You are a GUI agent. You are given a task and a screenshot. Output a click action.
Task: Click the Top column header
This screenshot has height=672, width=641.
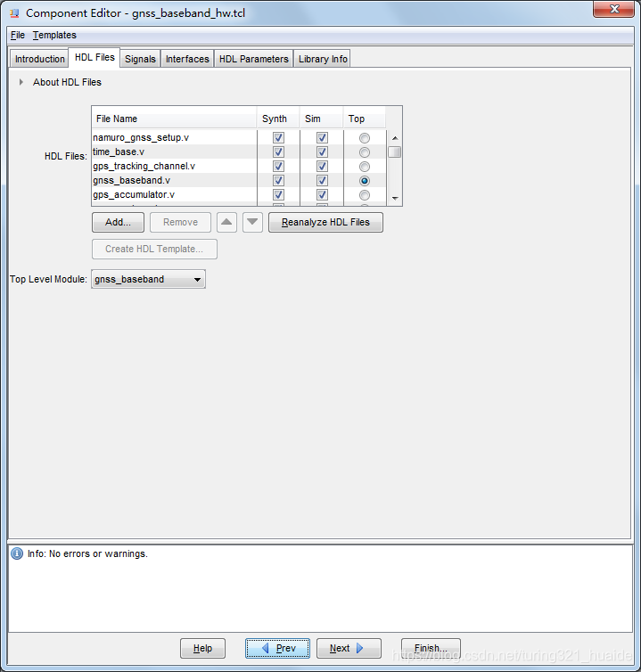(364, 119)
